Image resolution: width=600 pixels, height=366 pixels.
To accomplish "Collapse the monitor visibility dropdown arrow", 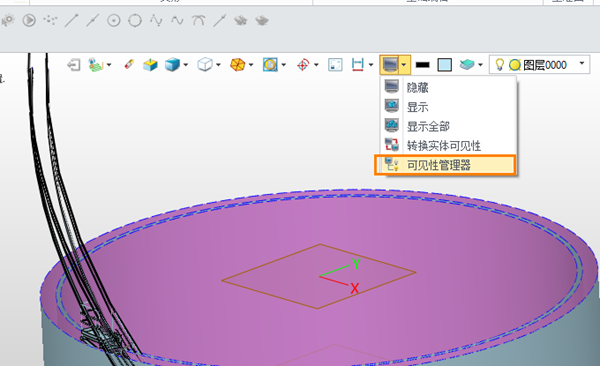I will coord(404,65).
